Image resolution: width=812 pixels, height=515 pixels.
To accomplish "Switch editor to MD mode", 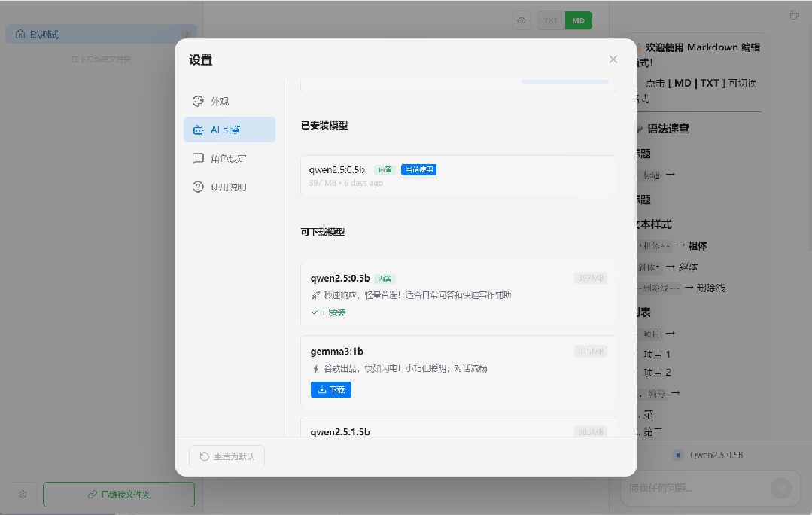I will pos(578,20).
